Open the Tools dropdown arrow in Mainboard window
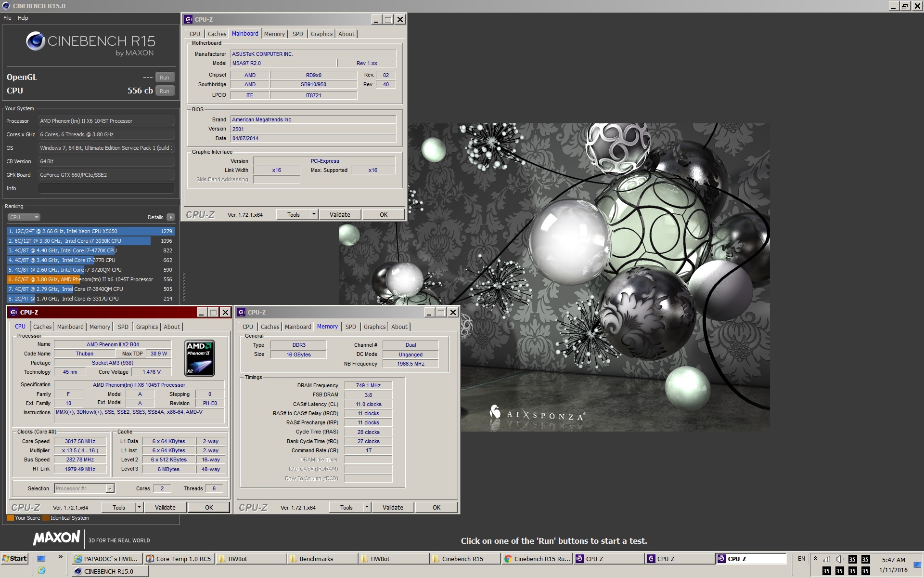The height and width of the screenshot is (578, 924). [x=314, y=214]
